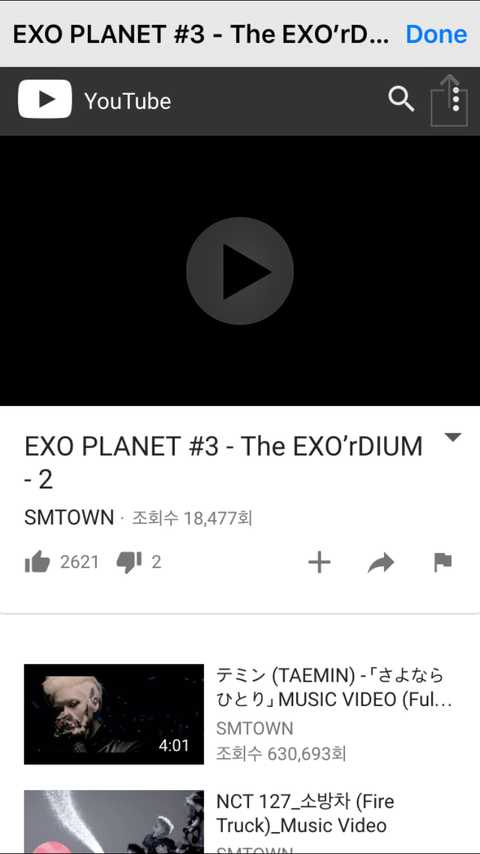Viewport: 480px width, 854px height.
Task: Share video using the arrow icon
Action: tap(381, 563)
